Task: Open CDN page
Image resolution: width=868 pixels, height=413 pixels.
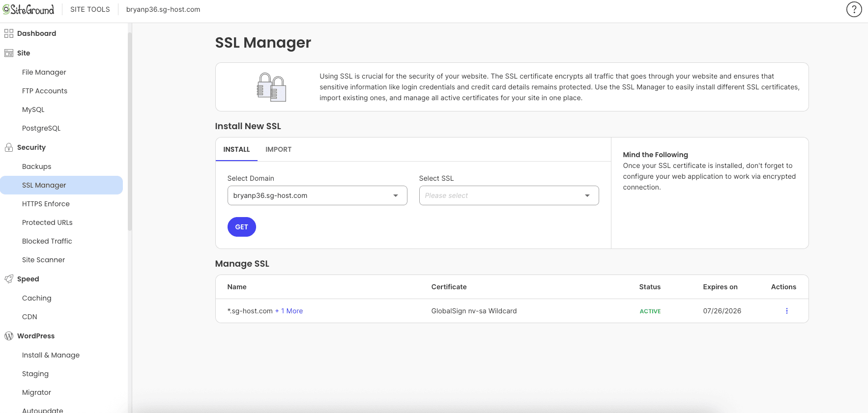Action: click(x=29, y=317)
